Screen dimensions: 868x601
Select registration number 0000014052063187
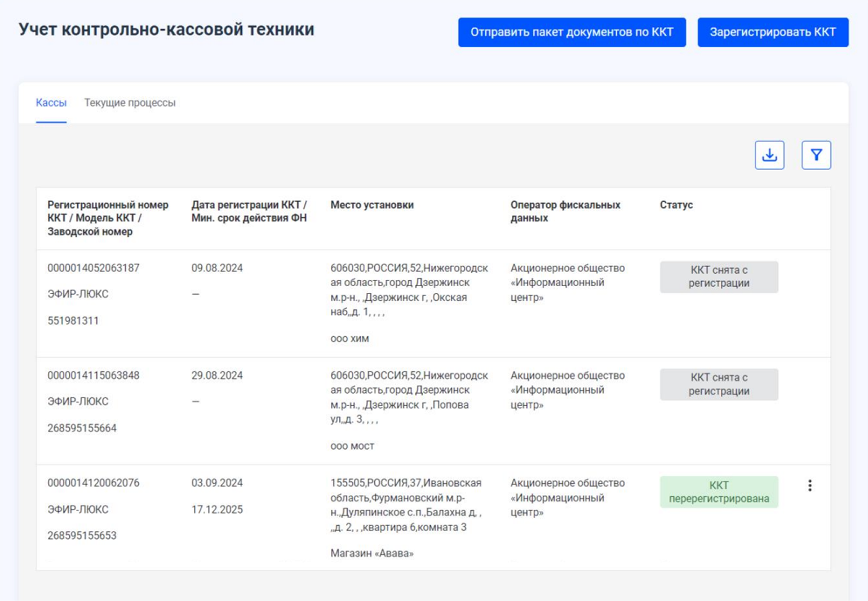[95, 268]
